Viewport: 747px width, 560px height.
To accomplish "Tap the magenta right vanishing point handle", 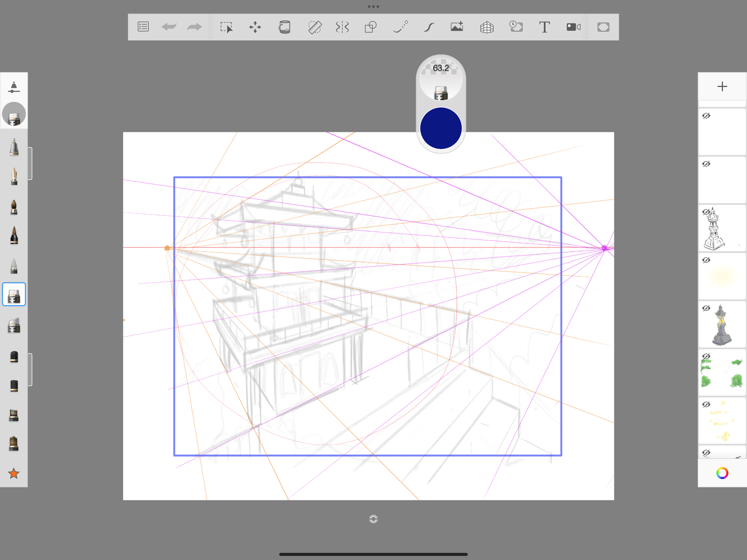I will click(605, 248).
